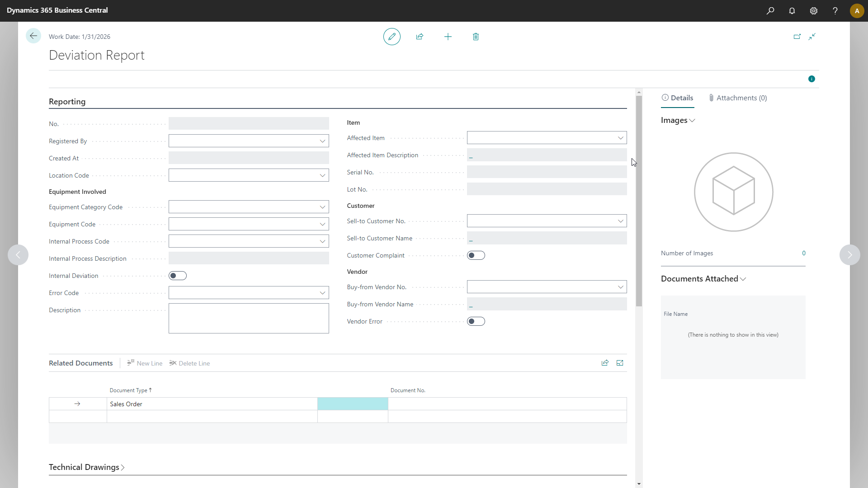The width and height of the screenshot is (868, 488).
Task: Click the plus icon for new record
Action: [448, 37]
